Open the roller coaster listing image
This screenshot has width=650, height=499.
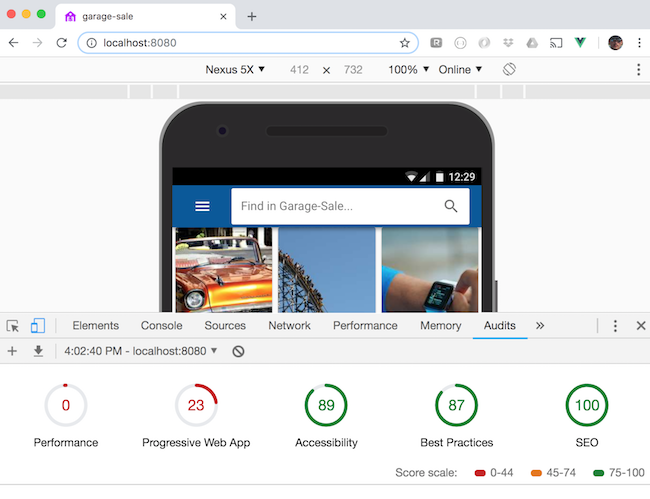click(x=327, y=269)
